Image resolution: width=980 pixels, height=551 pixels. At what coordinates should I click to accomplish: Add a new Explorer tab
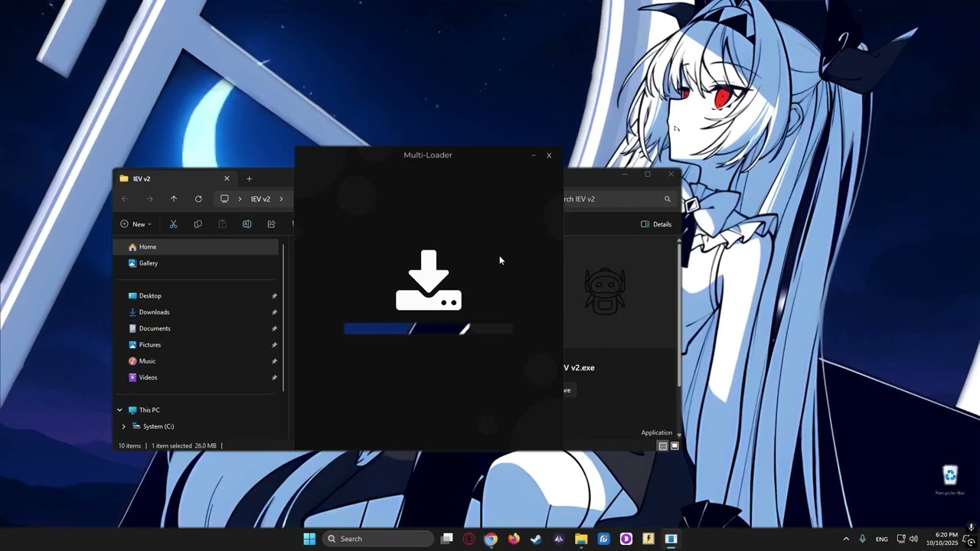[x=249, y=179]
